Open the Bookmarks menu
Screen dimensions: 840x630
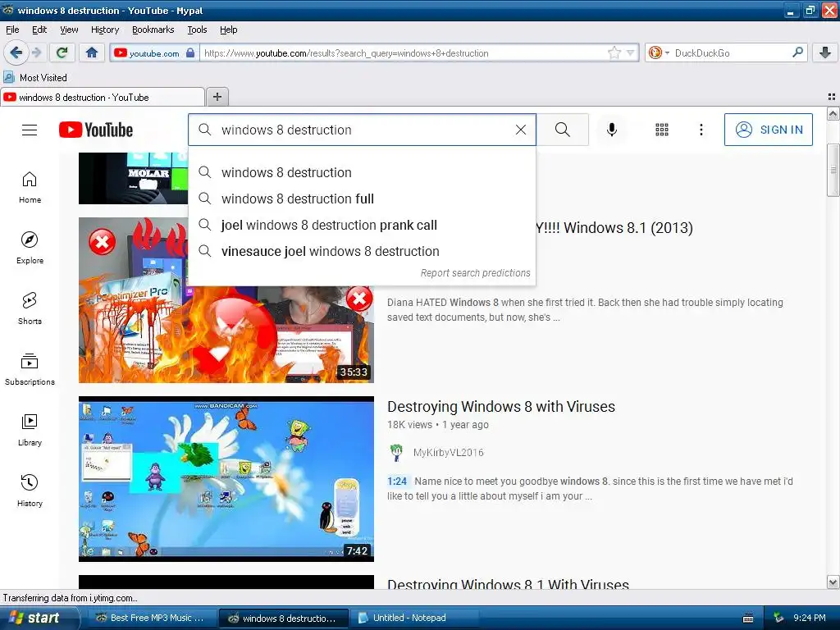[153, 30]
